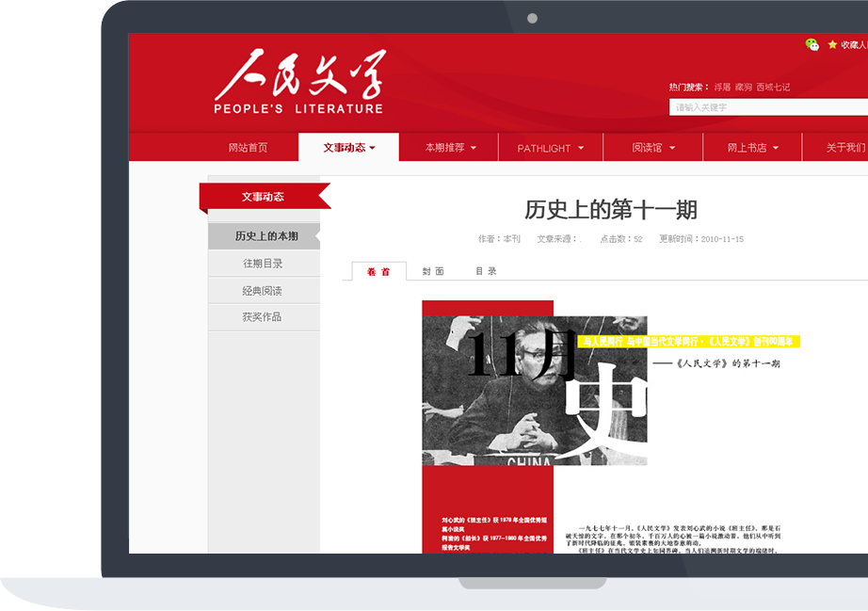Expand the 文事动态 navigation dropdown

point(348,148)
